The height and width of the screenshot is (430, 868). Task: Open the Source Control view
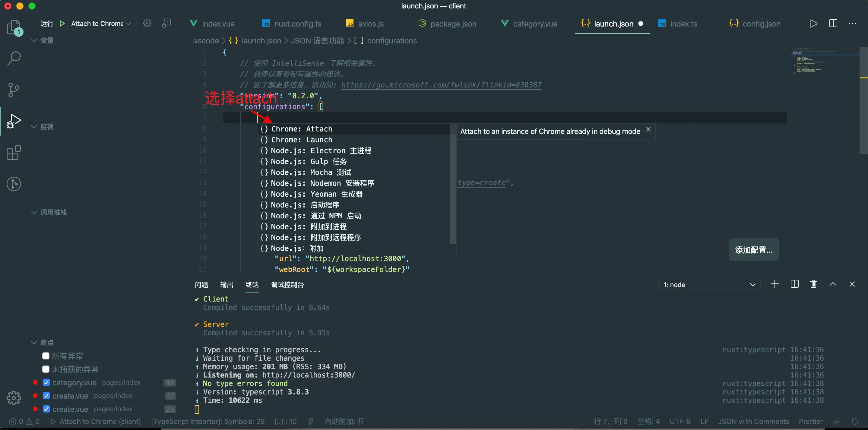click(x=14, y=90)
